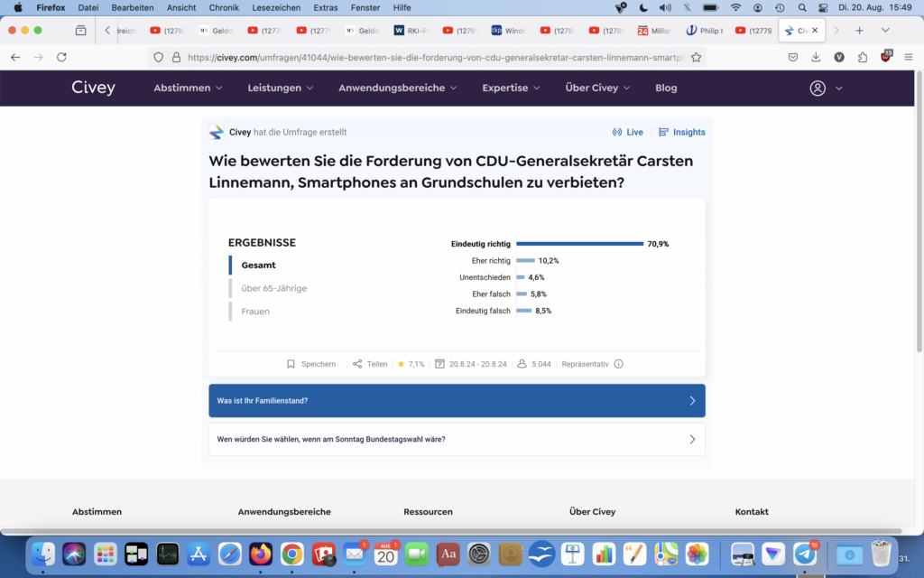Click the user account profile icon
Viewport: 924px width, 578px height.
[818, 89]
